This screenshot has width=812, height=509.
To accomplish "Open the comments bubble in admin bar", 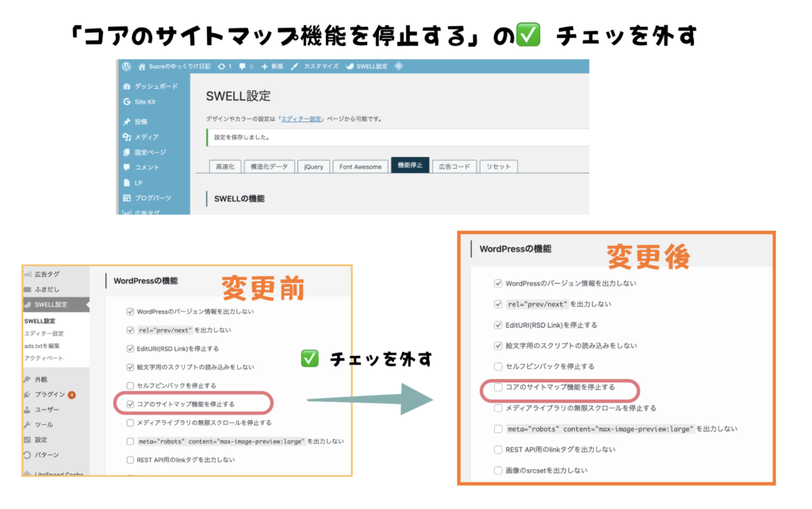I will tap(242, 67).
